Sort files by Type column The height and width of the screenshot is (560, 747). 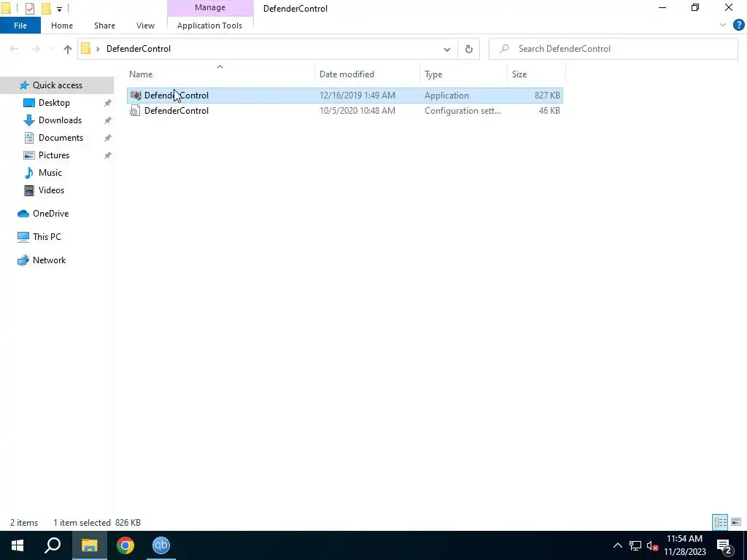pos(463,74)
